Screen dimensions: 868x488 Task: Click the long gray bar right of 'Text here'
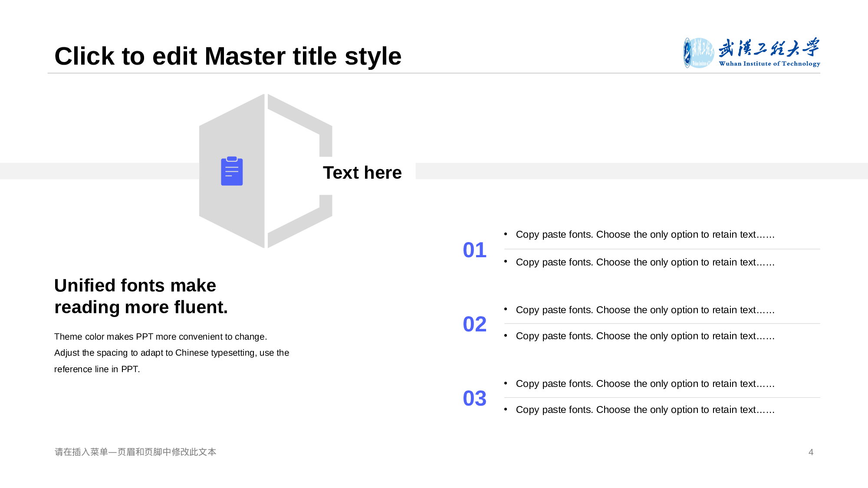641,171
